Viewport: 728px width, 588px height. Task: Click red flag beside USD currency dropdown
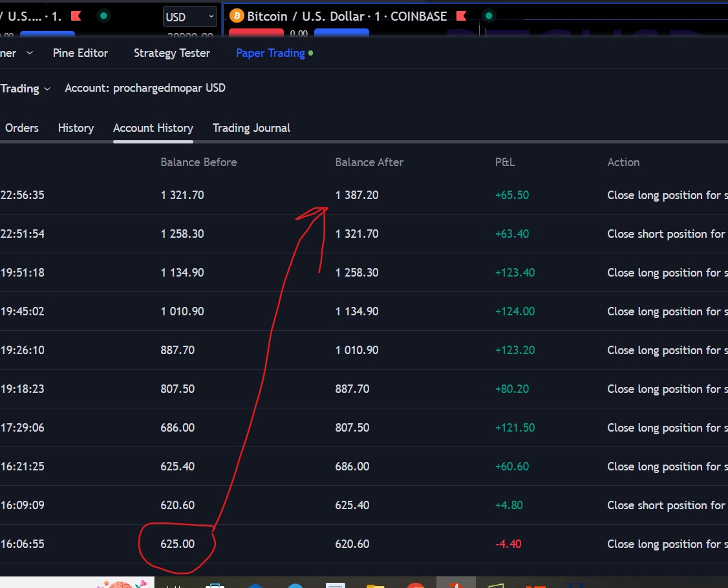(76, 16)
